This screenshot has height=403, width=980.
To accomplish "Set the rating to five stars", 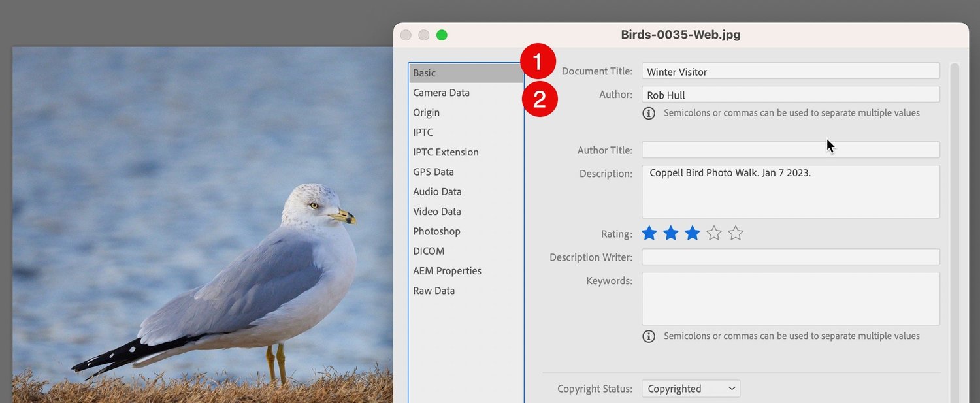I will click(735, 233).
